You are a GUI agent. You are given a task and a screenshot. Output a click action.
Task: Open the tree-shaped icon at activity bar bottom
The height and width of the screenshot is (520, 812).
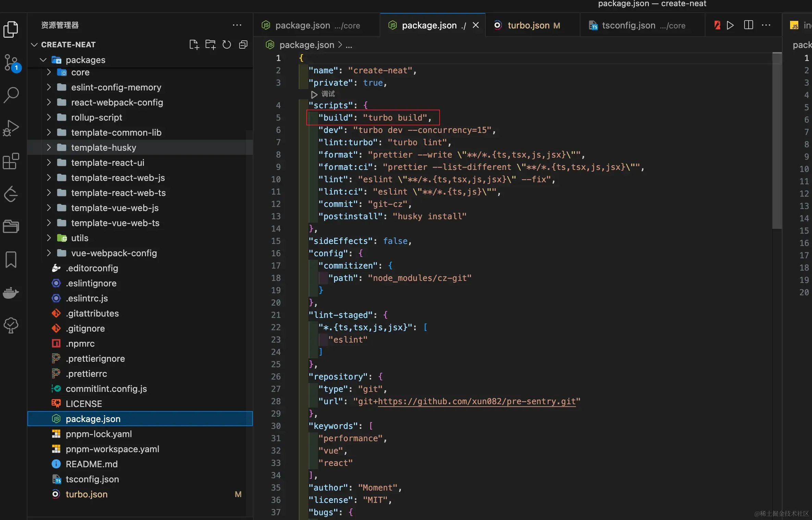(11, 325)
